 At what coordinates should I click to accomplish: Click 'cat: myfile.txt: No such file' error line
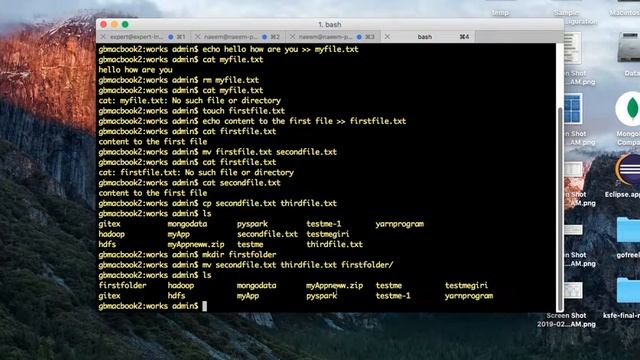[x=189, y=100]
